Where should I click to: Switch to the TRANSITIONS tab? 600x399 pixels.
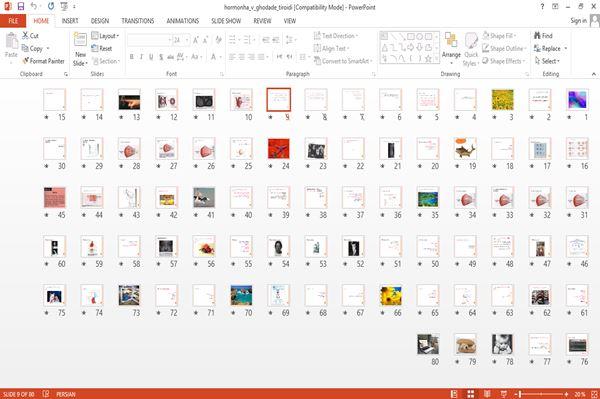(138, 21)
